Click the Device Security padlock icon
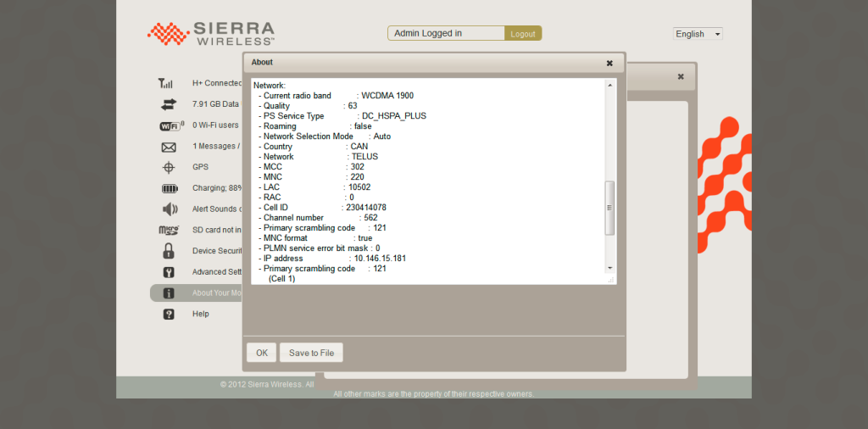This screenshot has height=429, width=868. point(169,251)
